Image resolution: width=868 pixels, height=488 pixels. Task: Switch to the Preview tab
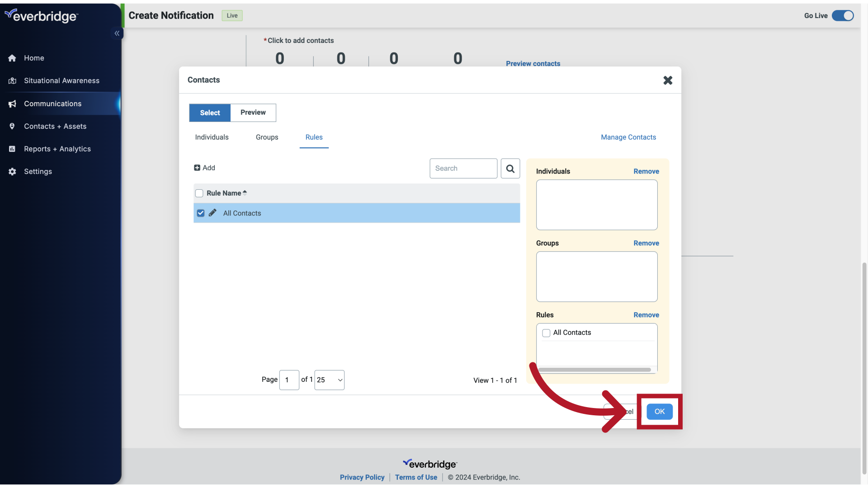pos(253,113)
